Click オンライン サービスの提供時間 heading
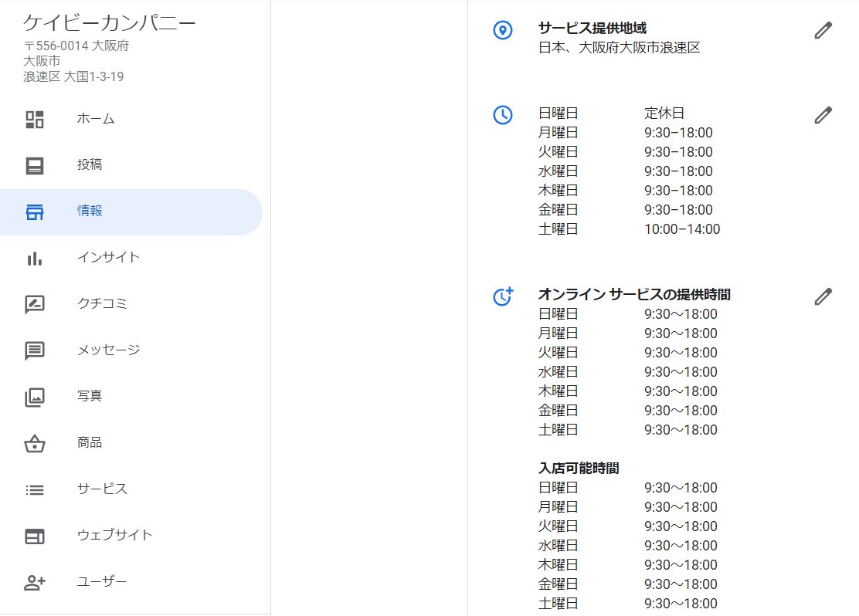The width and height of the screenshot is (859, 616). click(634, 295)
